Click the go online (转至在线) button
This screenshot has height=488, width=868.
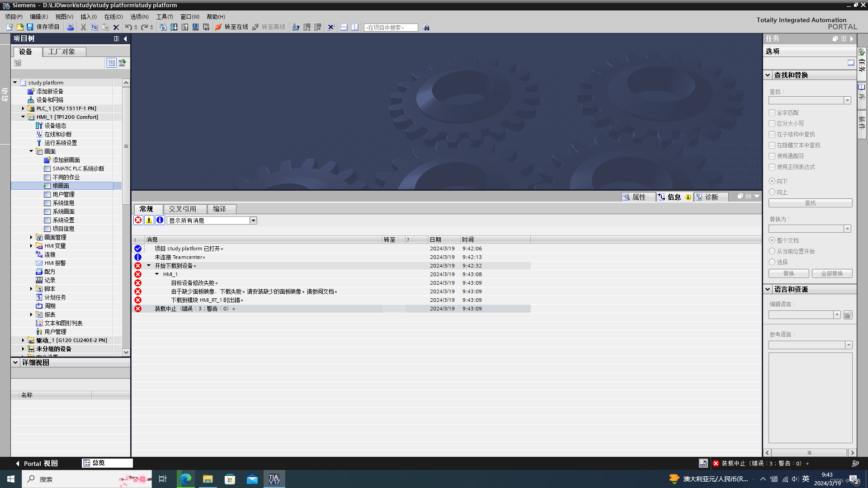[231, 27]
